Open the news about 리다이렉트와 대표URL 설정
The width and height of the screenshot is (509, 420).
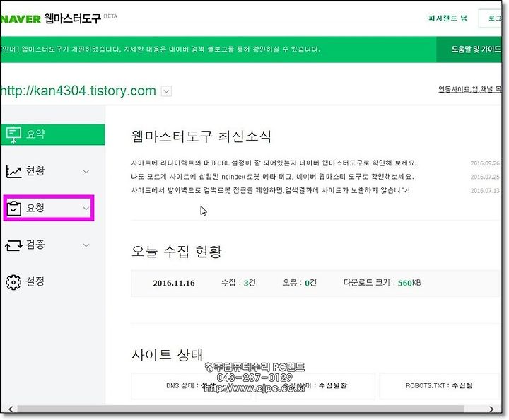click(274, 163)
